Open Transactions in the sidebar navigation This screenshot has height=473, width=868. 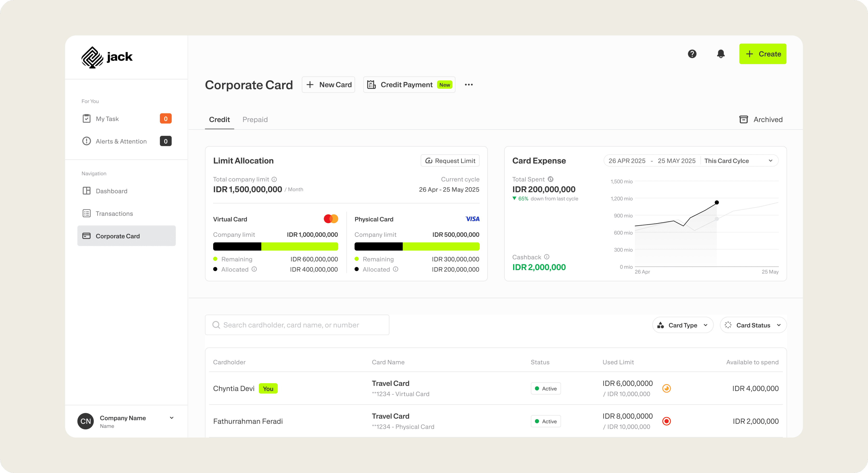pos(114,214)
